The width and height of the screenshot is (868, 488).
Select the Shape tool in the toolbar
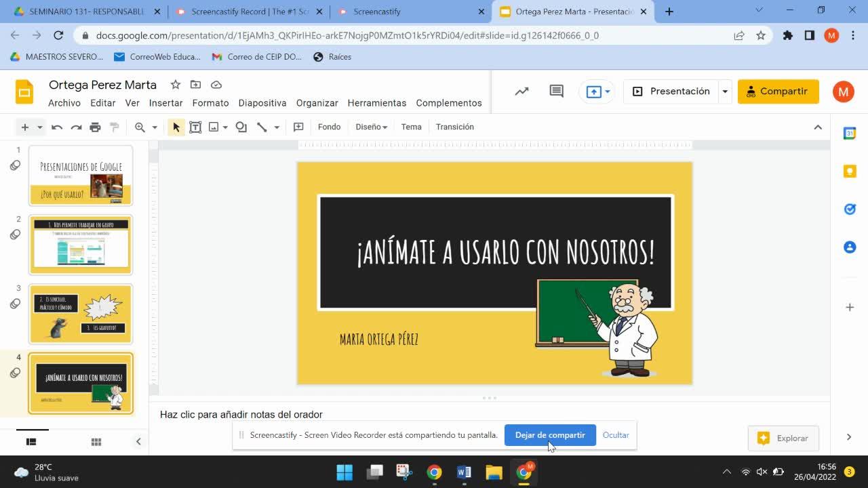coord(241,127)
